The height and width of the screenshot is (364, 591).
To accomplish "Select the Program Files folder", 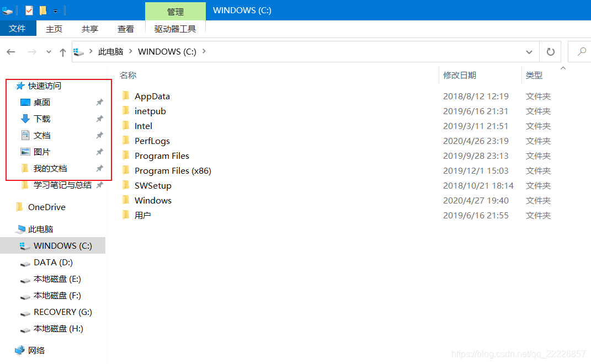I will pyautogui.click(x=162, y=156).
